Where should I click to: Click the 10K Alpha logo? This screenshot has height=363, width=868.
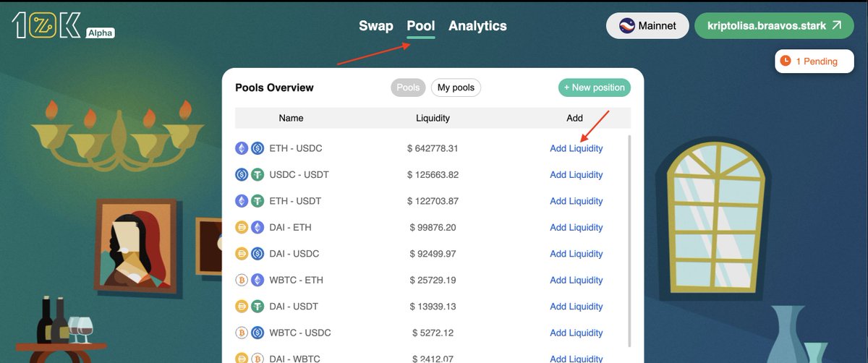(63, 25)
